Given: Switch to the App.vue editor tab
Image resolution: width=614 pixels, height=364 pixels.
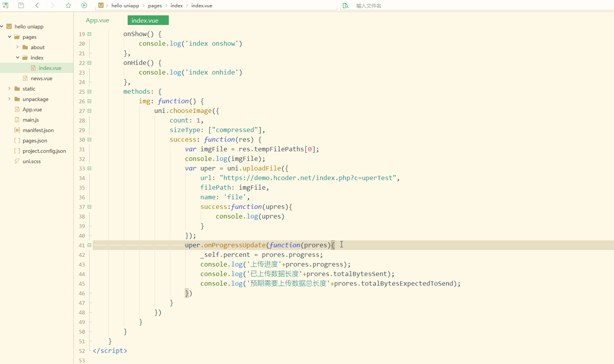Looking at the screenshot, I should coord(97,20).
